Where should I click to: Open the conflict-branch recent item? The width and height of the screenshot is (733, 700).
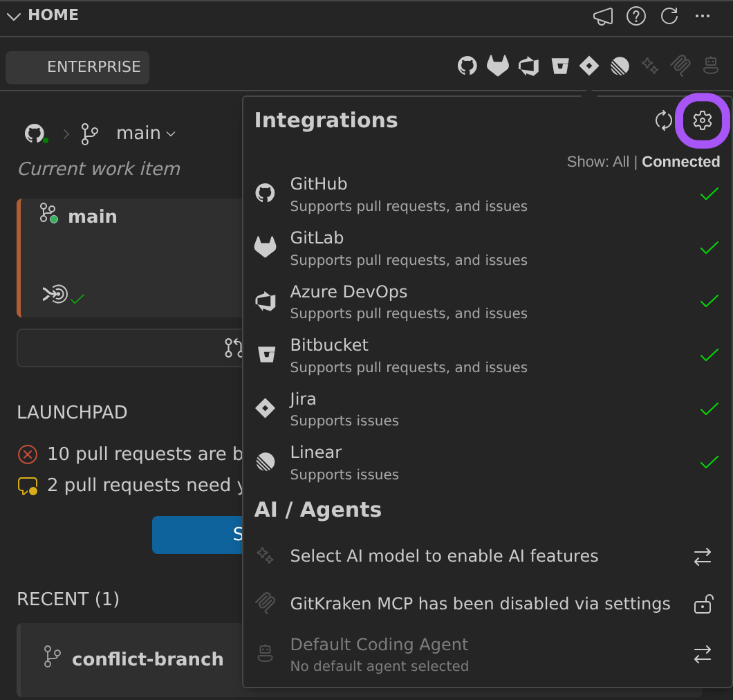click(130, 659)
